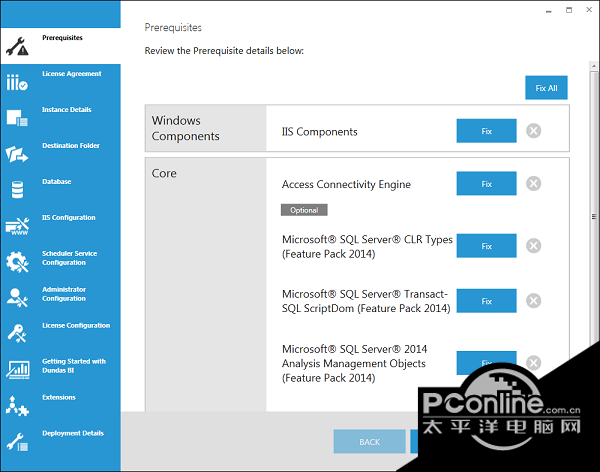Click the Scheduler Service gear icon
The height and width of the screenshot is (472, 600).
pyautogui.click(x=17, y=262)
